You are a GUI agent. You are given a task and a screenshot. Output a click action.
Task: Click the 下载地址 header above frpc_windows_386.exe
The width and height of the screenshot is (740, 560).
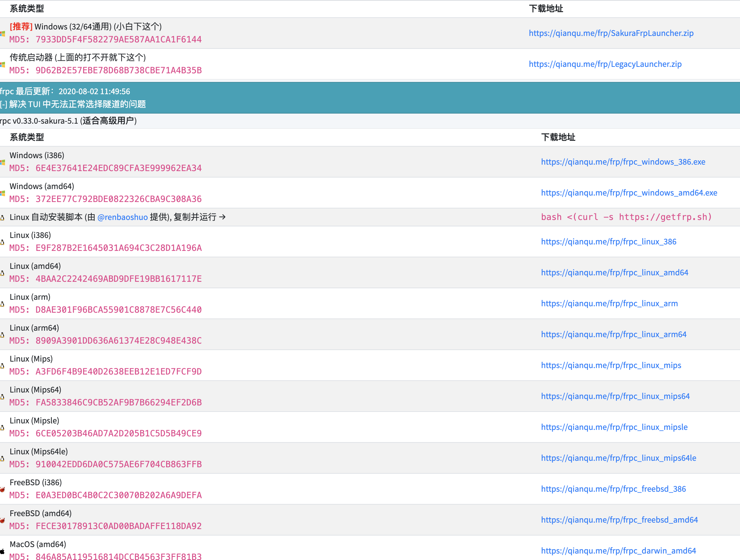tap(558, 137)
